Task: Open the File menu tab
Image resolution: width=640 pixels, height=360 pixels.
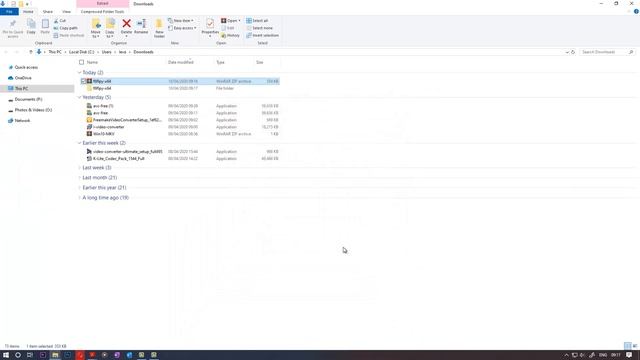Action: click(9, 12)
